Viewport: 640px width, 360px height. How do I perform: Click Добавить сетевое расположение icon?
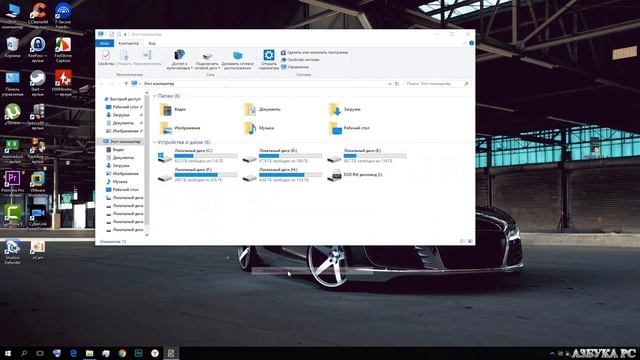tap(238, 56)
